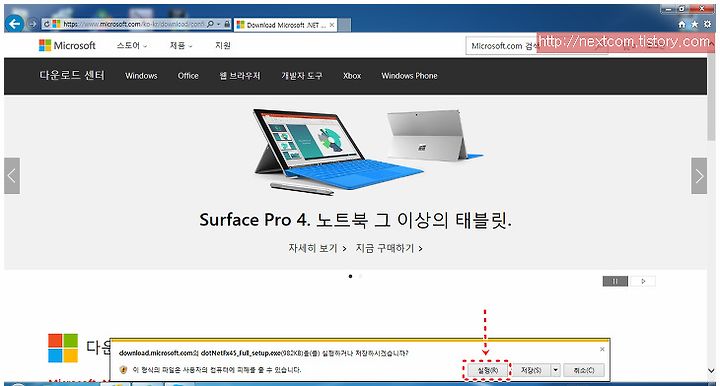720x386 pixels.
Task: Click the 취소(C) cancel button
Action: (x=584, y=370)
